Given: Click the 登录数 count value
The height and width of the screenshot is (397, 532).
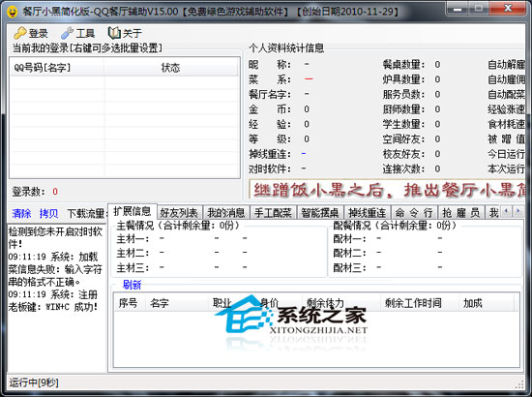Looking at the screenshot, I should tap(55, 192).
